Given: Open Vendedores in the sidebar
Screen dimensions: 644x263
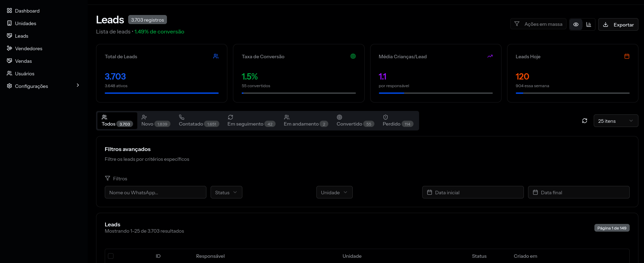Looking at the screenshot, I should pyautogui.click(x=29, y=48).
